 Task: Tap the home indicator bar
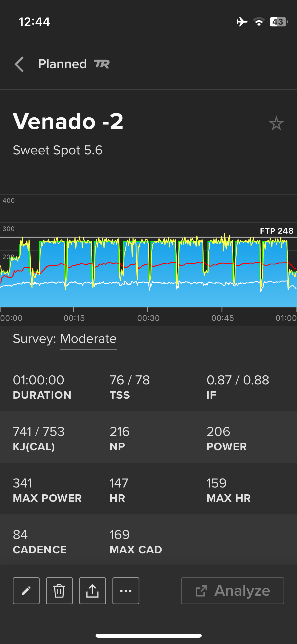click(149, 636)
